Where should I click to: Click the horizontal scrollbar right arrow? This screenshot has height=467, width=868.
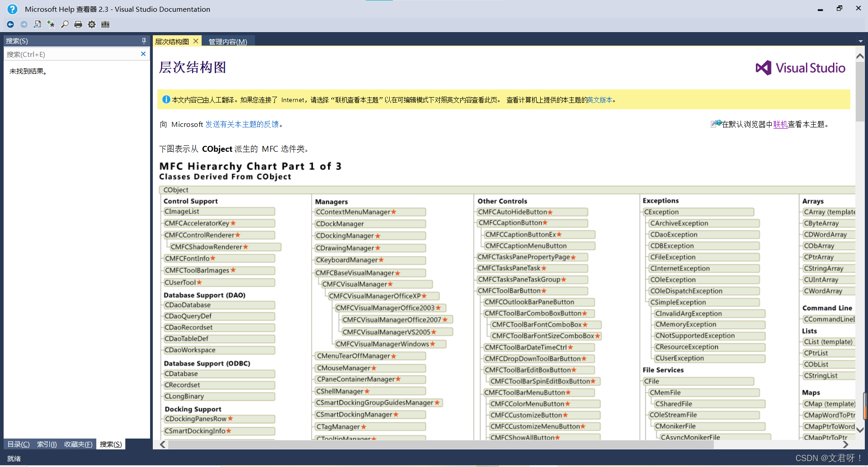click(845, 445)
